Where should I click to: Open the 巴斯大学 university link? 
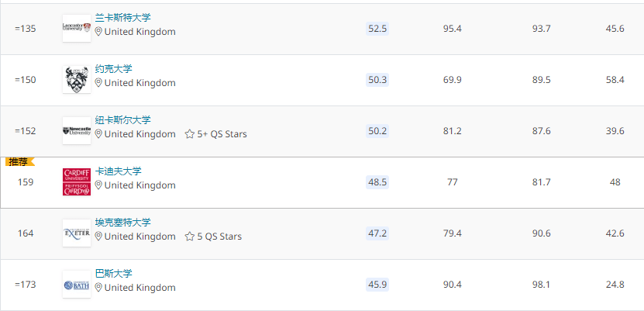coord(113,273)
